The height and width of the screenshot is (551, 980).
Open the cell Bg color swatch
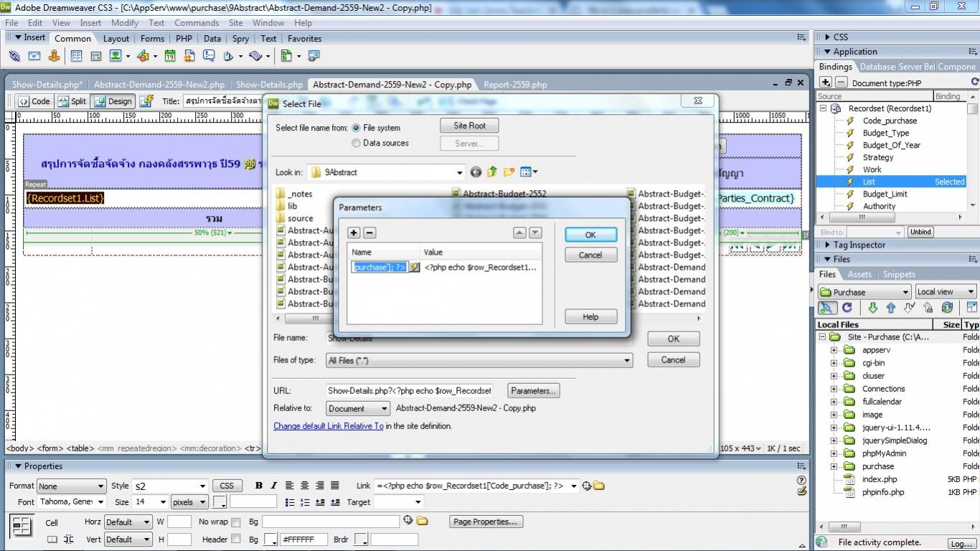(x=271, y=540)
